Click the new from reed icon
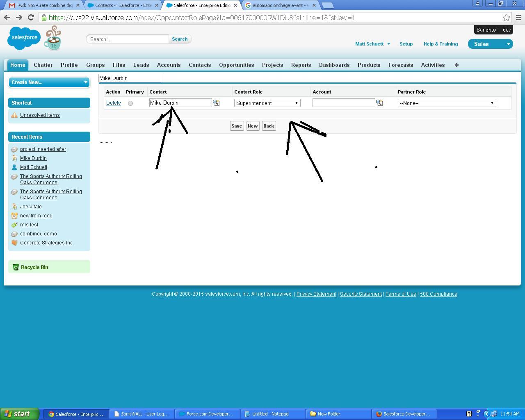 coord(14,216)
